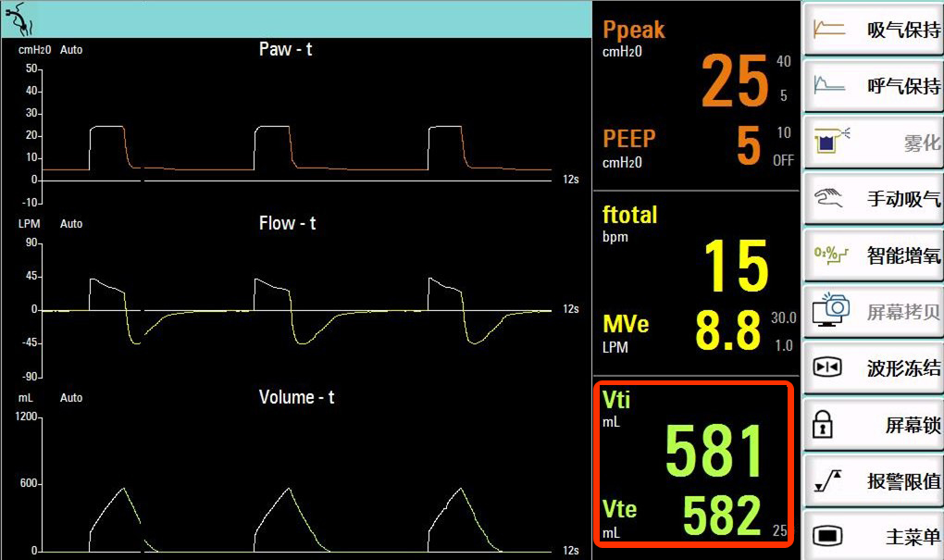The height and width of the screenshot is (560, 944).
Task: Open the alarm limits (报警限值) settings
Action: point(874,480)
